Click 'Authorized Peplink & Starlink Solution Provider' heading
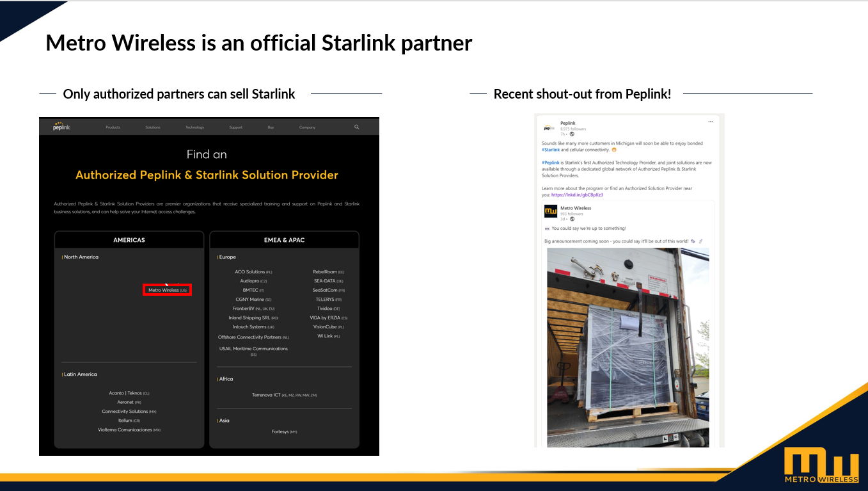The height and width of the screenshot is (491, 868). pos(207,175)
